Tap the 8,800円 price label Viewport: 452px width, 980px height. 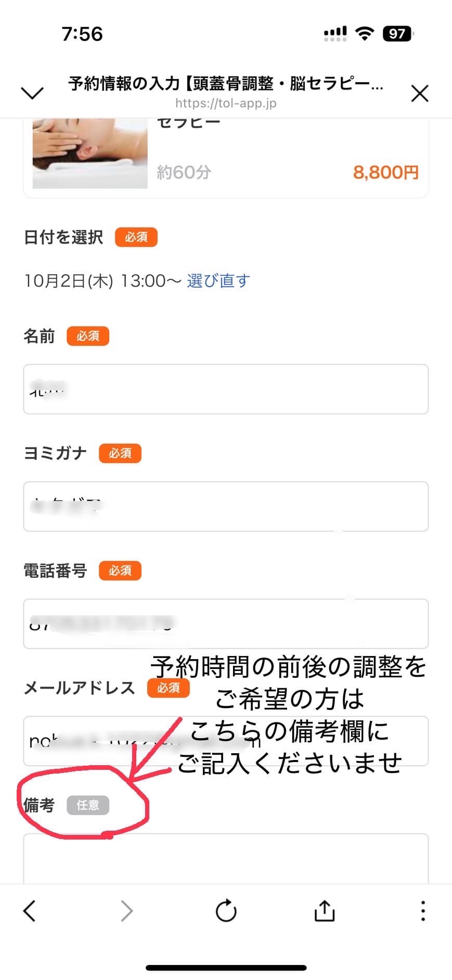pos(385,172)
